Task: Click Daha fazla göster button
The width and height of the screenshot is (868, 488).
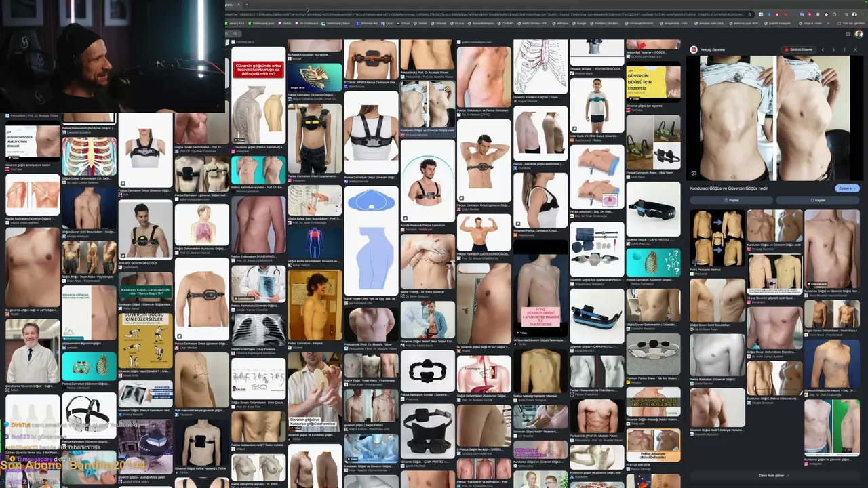Action: [774, 476]
